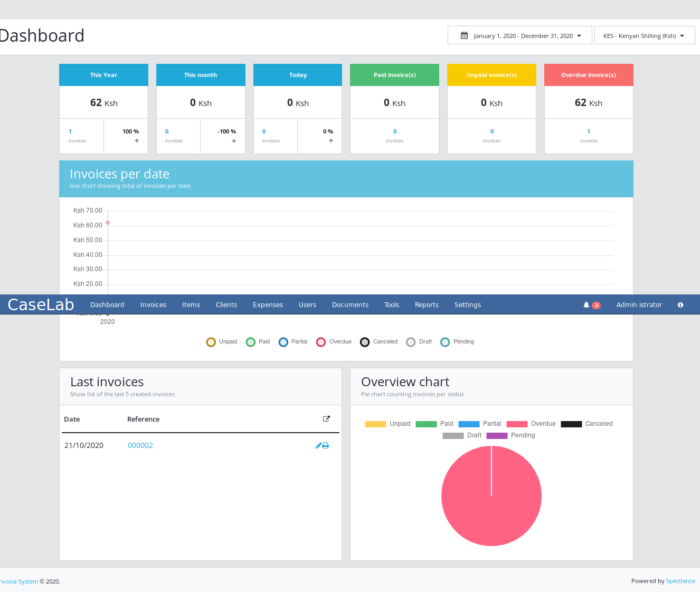The image size is (700, 592).
Task: Open the external link icon in Last invoices
Action: (x=326, y=419)
